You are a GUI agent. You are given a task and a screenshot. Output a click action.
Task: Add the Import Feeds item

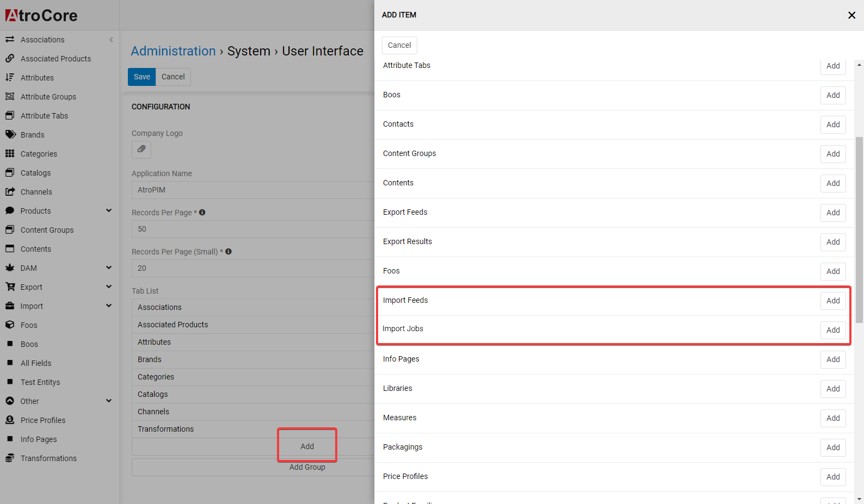[x=833, y=301]
